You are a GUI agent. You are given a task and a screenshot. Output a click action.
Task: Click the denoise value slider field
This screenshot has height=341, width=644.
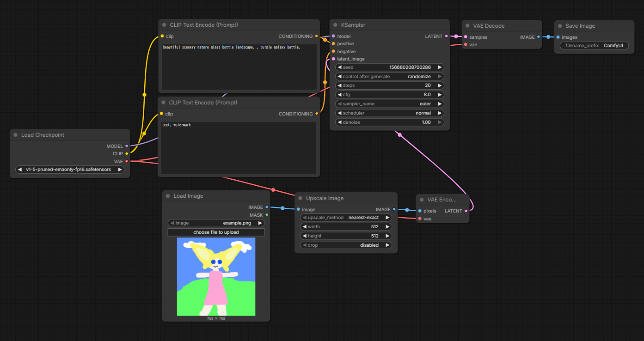[x=389, y=122]
